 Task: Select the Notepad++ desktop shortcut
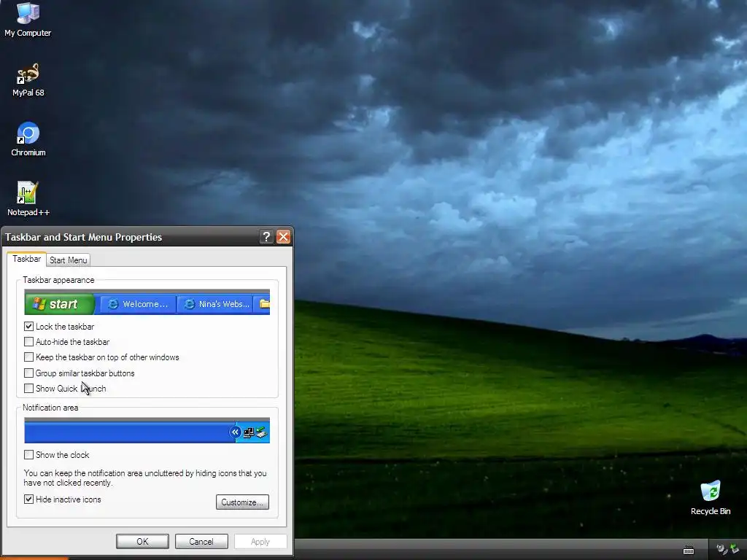pyautogui.click(x=28, y=199)
